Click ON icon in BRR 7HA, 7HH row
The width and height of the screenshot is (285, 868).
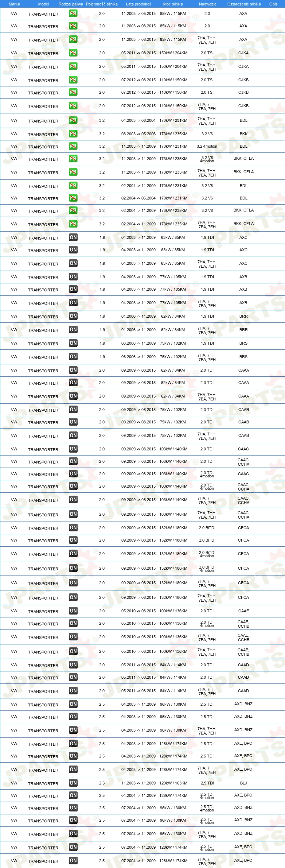click(x=73, y=330)
